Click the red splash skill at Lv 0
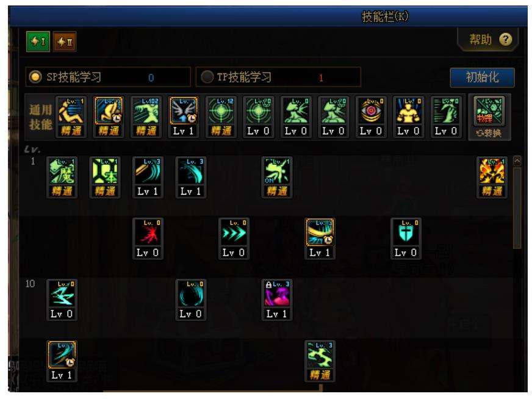532x399 pixels. pos(148,232)
